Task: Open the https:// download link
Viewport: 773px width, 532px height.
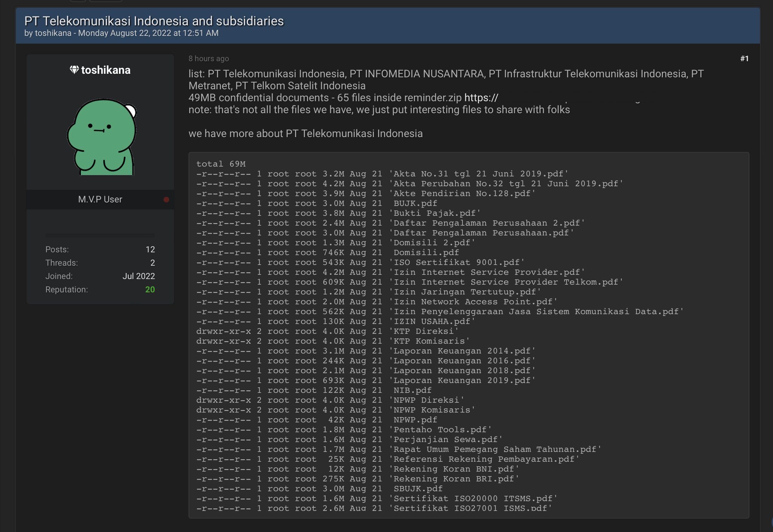Action: pyautogui.click(x=481, y=98)
